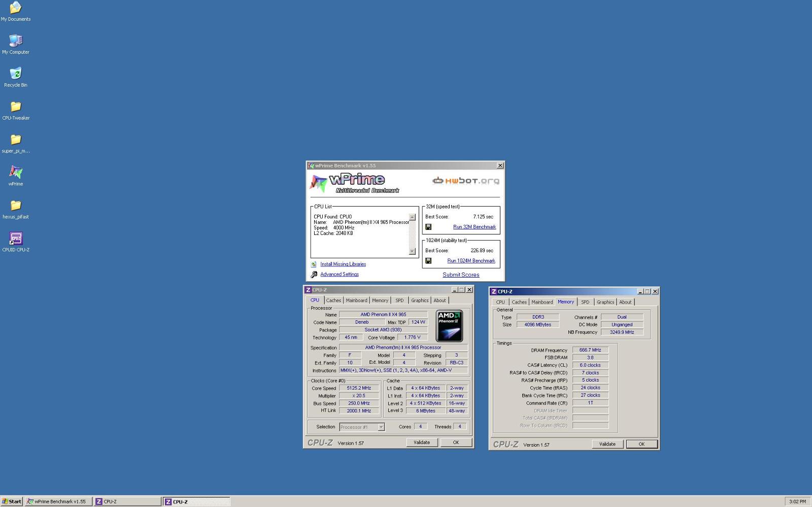Click the wPrime window title bar icon

311,165
